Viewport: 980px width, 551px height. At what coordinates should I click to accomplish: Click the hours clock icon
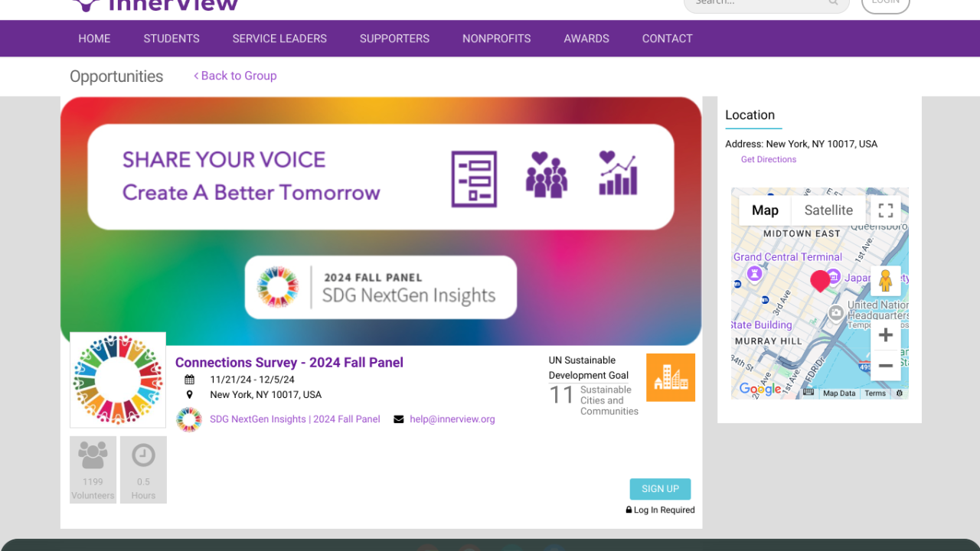click(143, 455)
